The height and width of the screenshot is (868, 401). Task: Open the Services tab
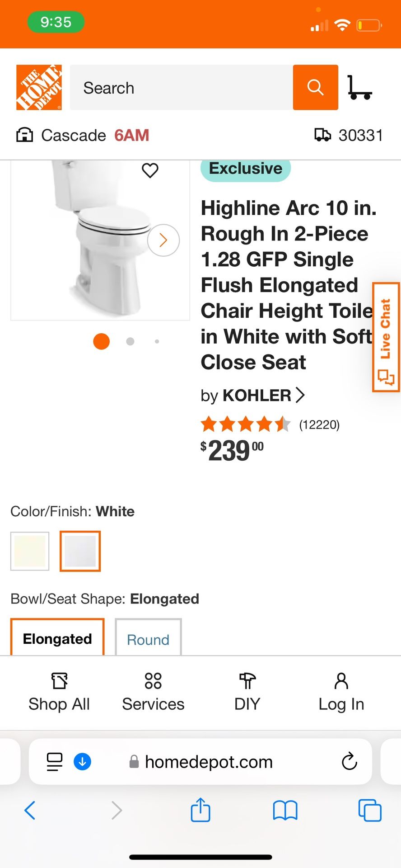(x=153, y=692)
